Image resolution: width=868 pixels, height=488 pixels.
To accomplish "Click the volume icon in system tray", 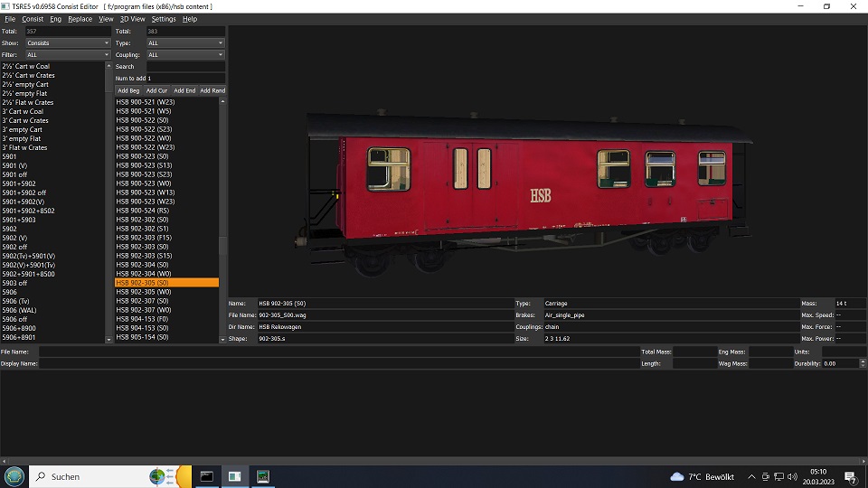I will [792, 476].
